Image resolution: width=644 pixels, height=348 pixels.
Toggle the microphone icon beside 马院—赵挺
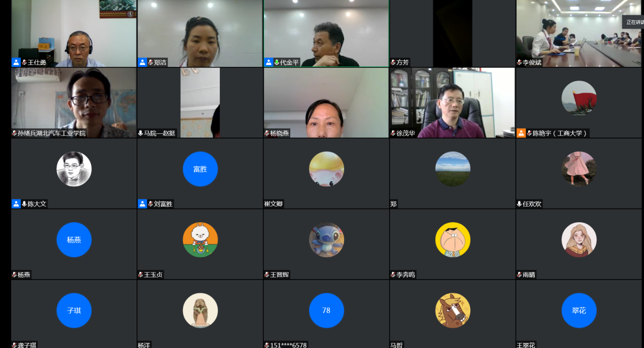(141, 133)
